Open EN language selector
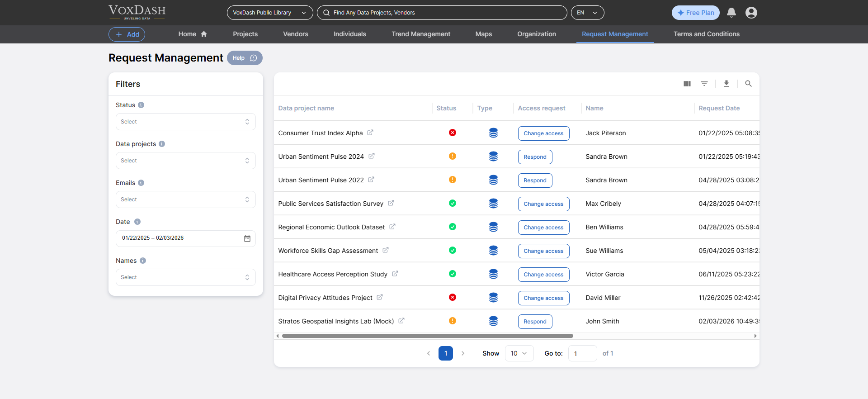Image resolution: width=868 pixels, height=399 pixels. pyautogui.click(x=587, y=13)
